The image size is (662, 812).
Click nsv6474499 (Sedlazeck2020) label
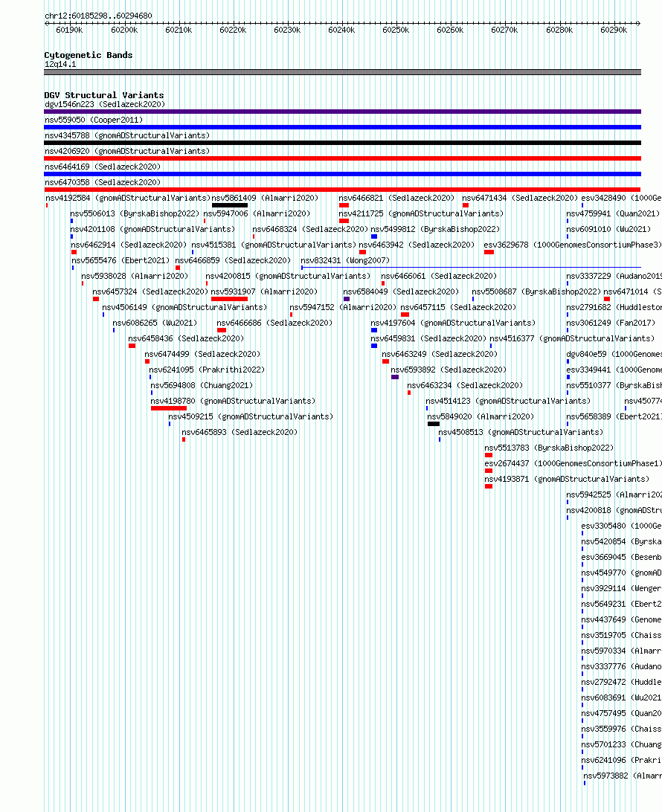tap(202, 354)
